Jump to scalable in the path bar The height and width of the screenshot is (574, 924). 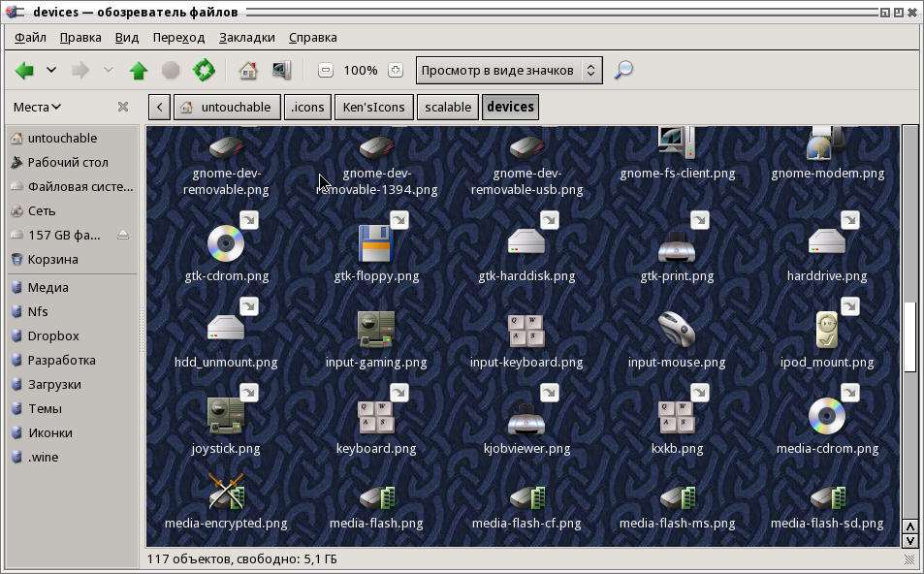[x=448, y=108]
